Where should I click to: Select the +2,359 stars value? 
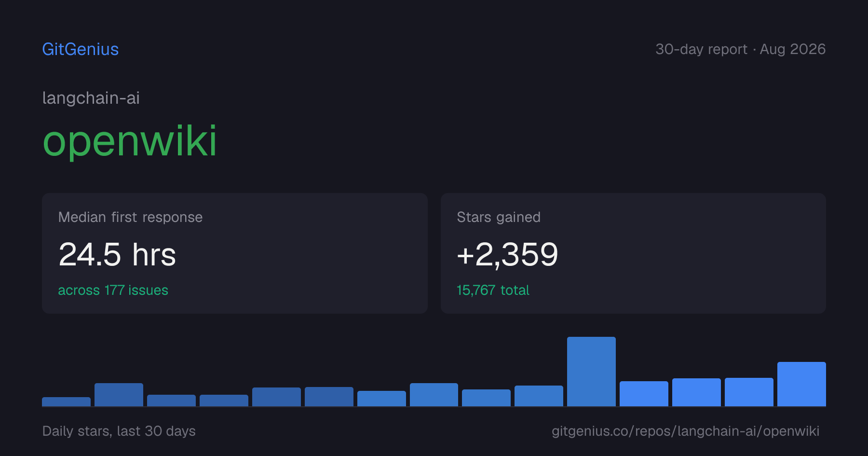507,254
